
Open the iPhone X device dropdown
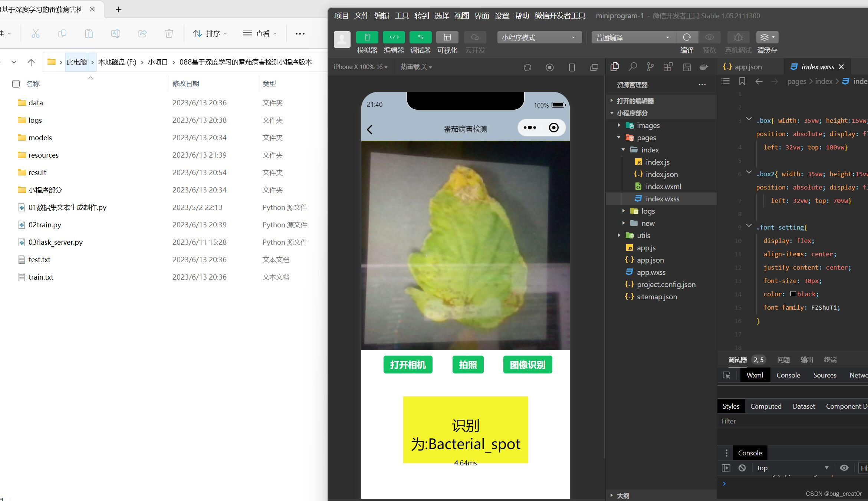tap(360, 67)
